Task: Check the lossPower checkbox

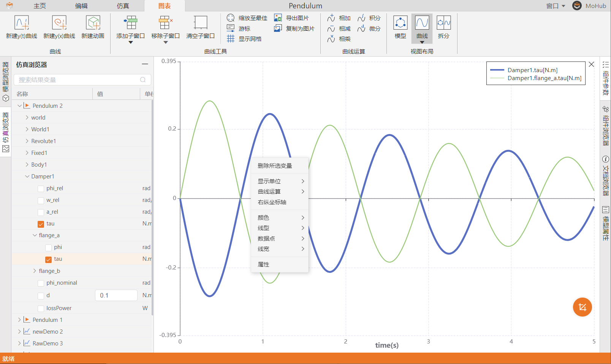Action: (x=41, y=309)
